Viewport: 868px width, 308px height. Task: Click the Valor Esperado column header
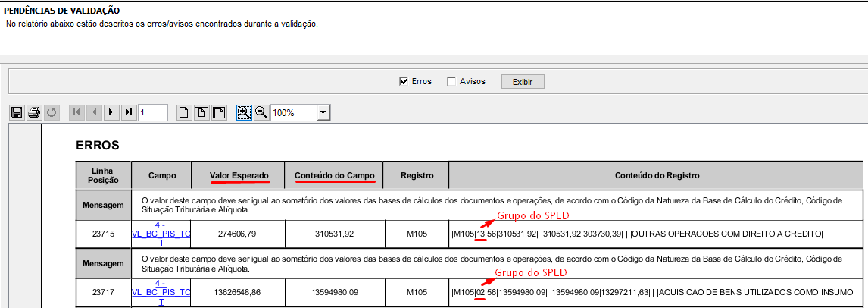click(x=238, y=175)
